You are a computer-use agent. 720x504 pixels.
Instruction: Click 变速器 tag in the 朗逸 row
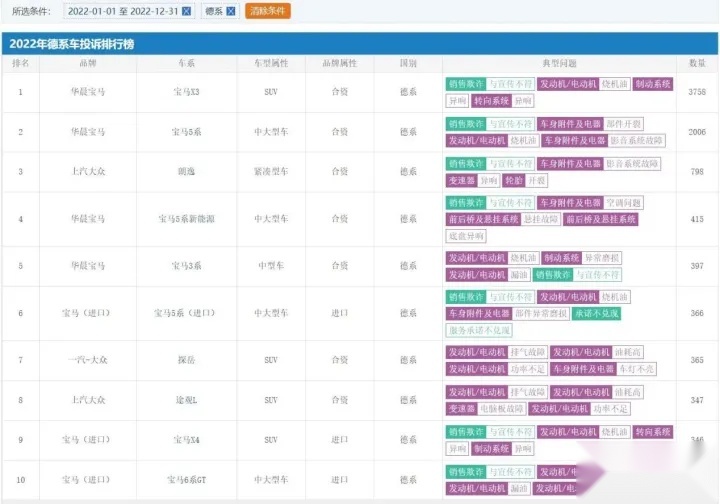(461, 180)
